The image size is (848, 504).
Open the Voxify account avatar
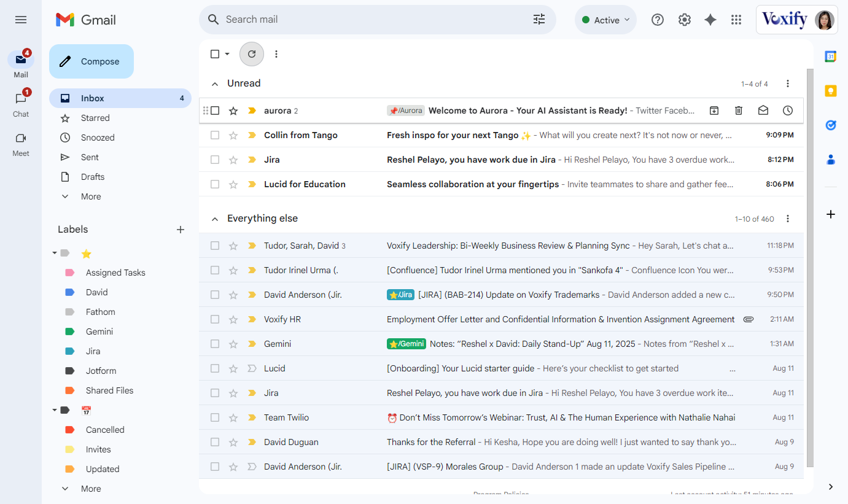click(x=825, y=20)
